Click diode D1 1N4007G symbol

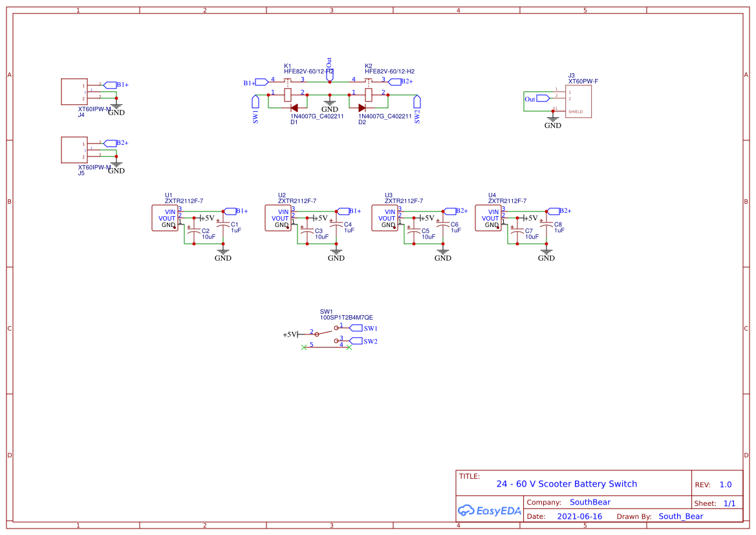pos(294,109)
